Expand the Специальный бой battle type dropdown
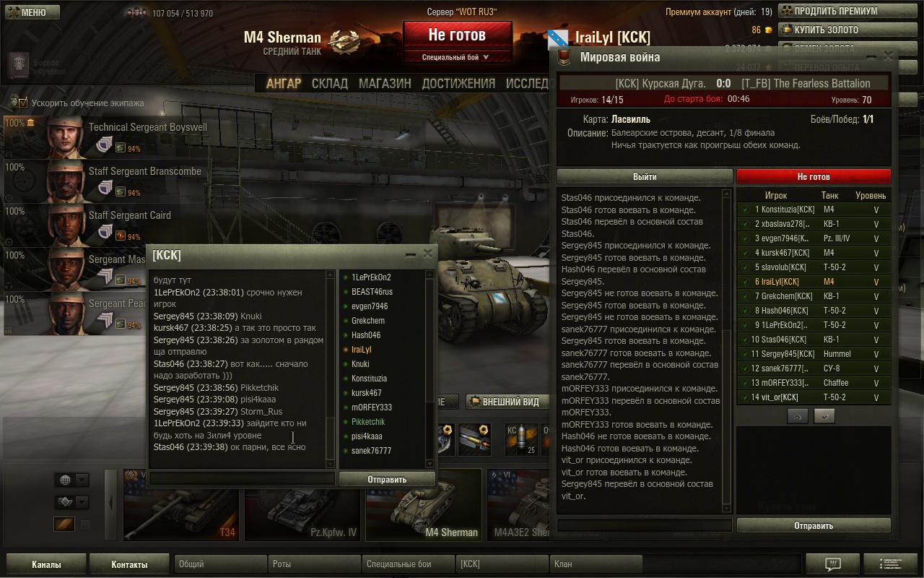This screenshot has width=924, height=578. pyautogui.click(x=457, y=57)
